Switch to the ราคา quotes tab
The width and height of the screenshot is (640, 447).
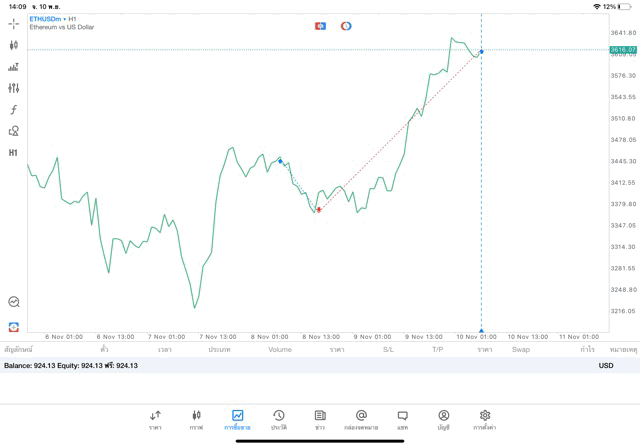click(155, 419)
